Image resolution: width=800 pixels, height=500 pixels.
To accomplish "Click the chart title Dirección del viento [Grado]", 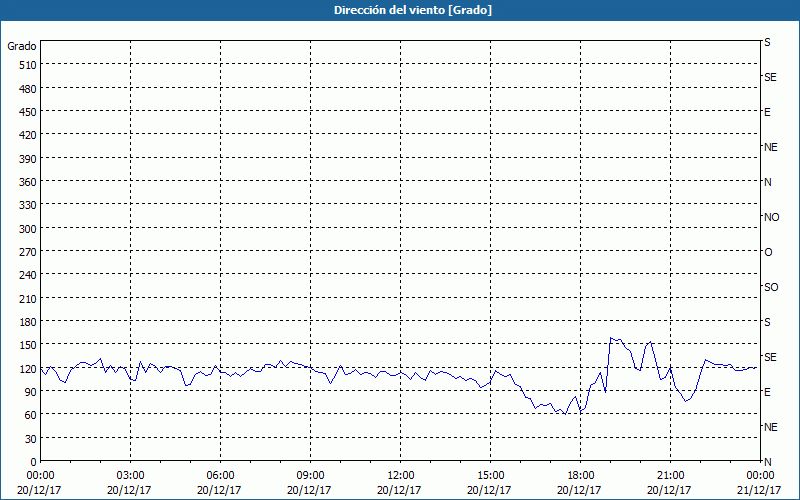I will (413, 10).
